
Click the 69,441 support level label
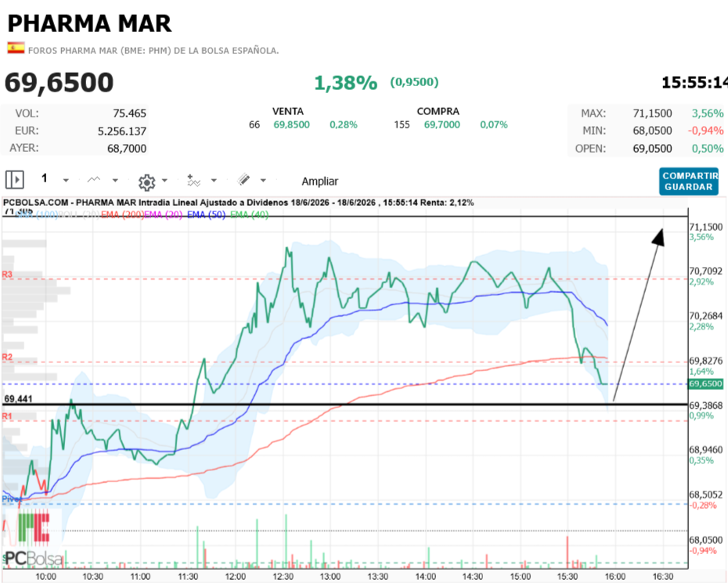click(x=19, y=399)
